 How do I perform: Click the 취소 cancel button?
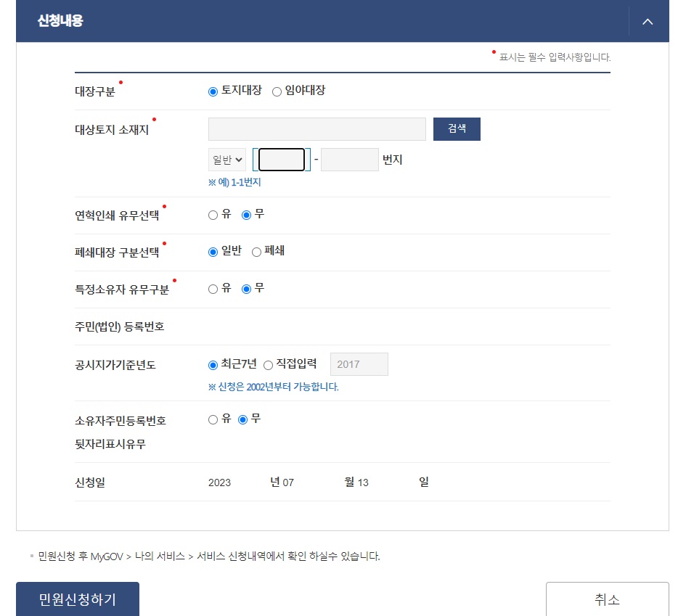[608, 599]
